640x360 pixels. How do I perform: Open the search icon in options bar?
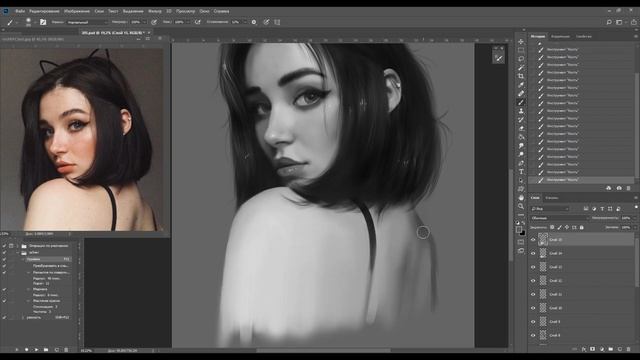(x=609, y=22)
